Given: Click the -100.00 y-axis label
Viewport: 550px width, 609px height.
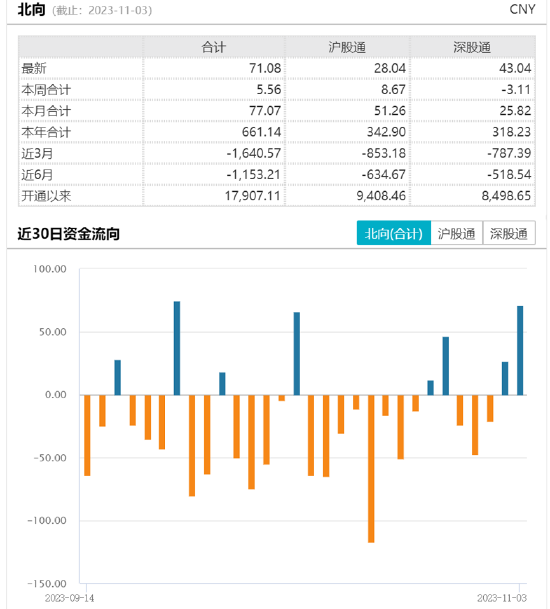Looking at the screenshot, I should pos(47,520).
